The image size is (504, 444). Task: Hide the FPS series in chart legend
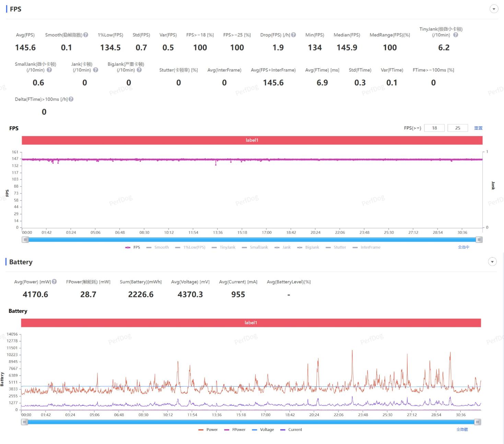point(133,247)
